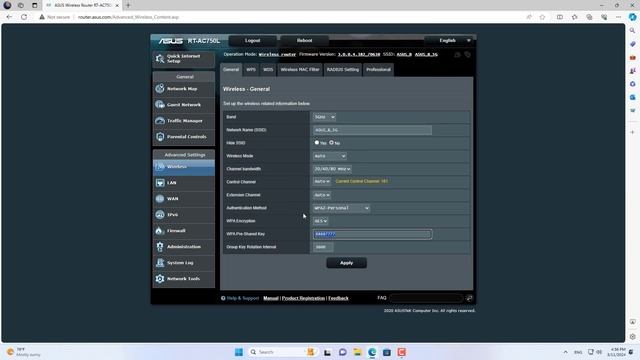
Task: Click taskbar clock and date
Action: (616, 352)
